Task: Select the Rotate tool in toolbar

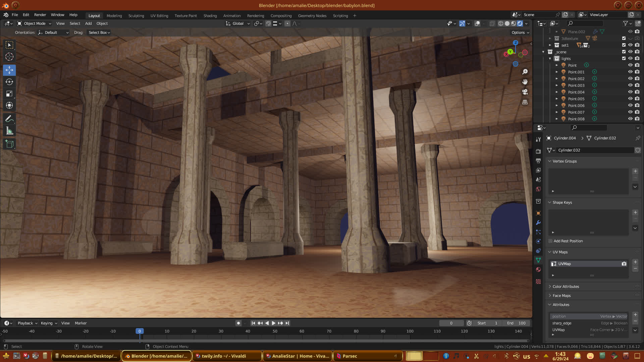Action: 9,82
